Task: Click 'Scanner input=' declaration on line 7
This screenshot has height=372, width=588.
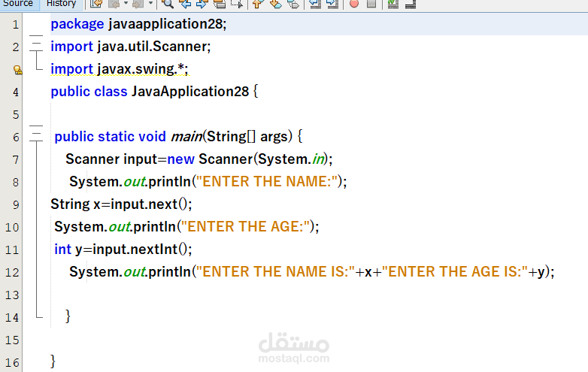Action: coord(117,159)
